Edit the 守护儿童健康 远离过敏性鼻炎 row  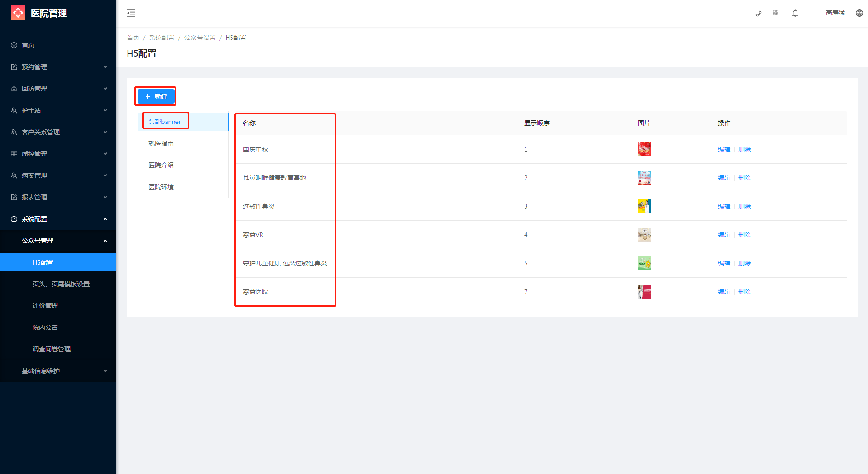(724, 263)
